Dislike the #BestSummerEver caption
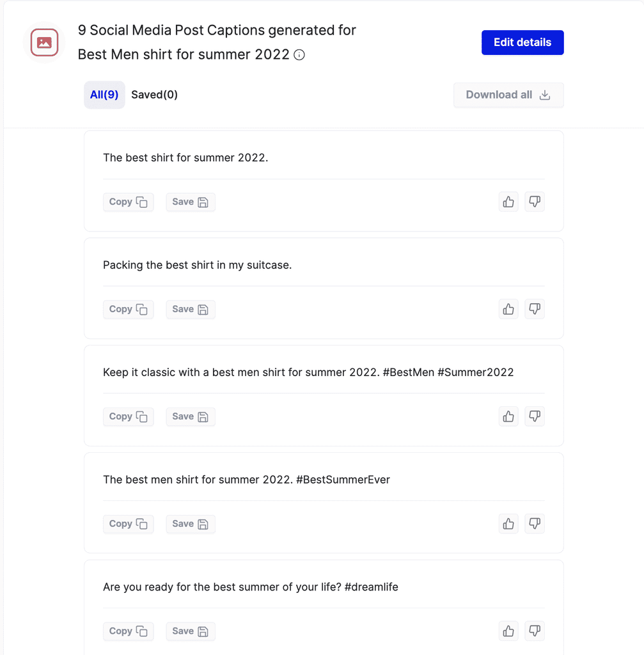 [x=535, y=524]
